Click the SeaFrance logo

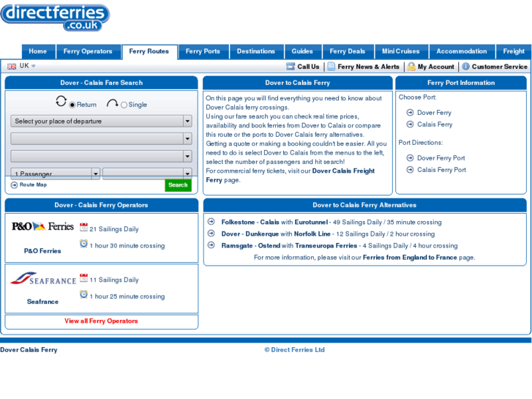(x=43, y=278)
